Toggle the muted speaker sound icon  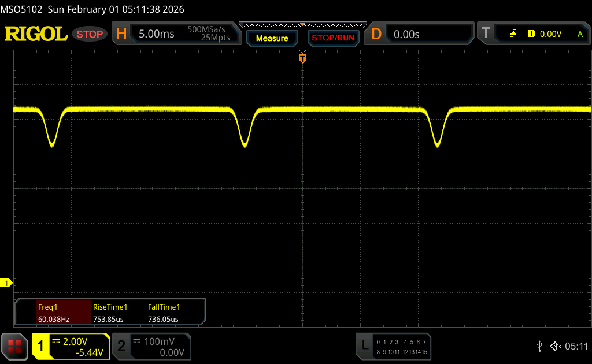[x=555, y=346]
